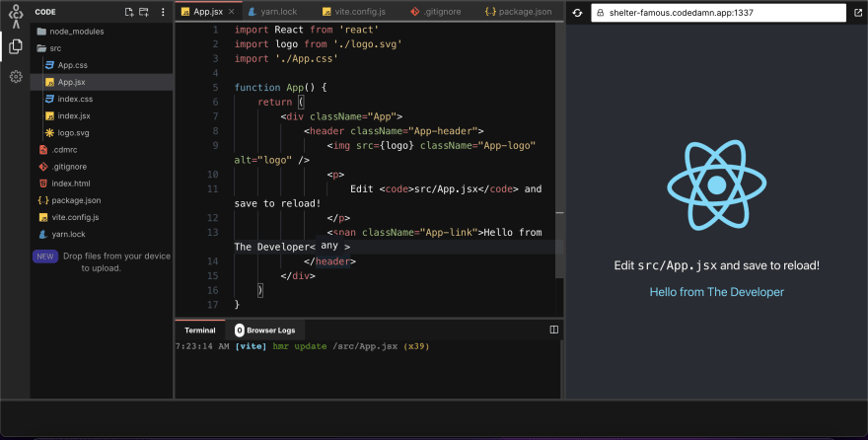868x440 pixels.
Task: Close the App.jsx editor tab
Action: point(232,12)
